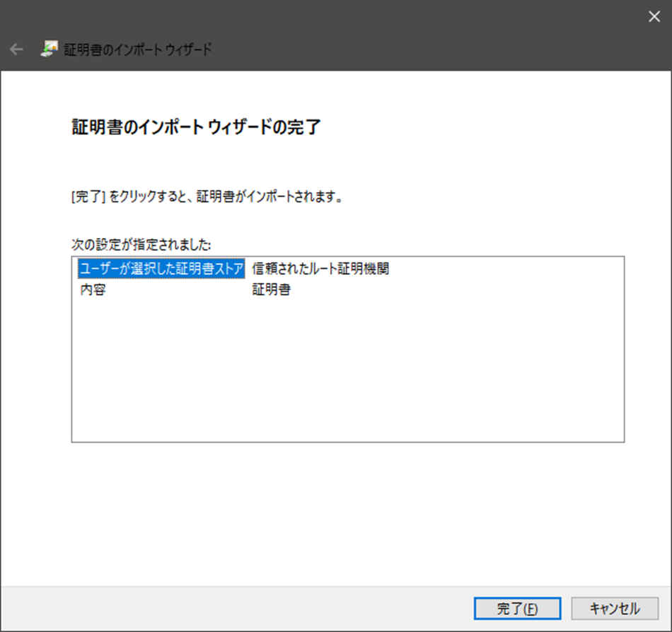Image resolution: width=672 pixels, height=632 pixels.
Task: Click the 証明書 value in the 内容 row
Action: [x=272, y=290]
